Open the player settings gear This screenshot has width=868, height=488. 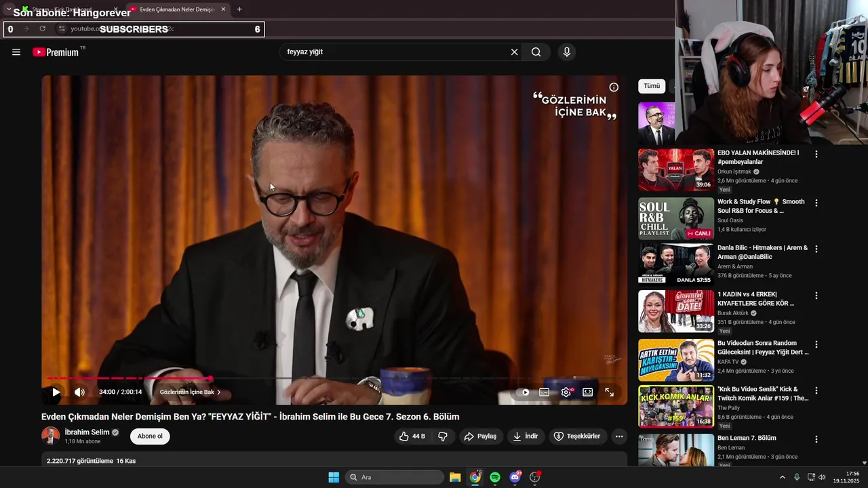pos(566,392)
